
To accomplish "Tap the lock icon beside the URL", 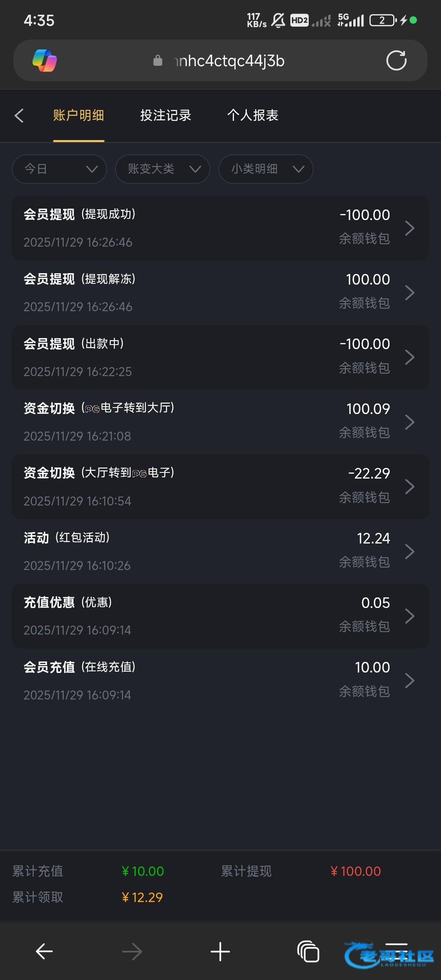I will (x=158, y=61).
